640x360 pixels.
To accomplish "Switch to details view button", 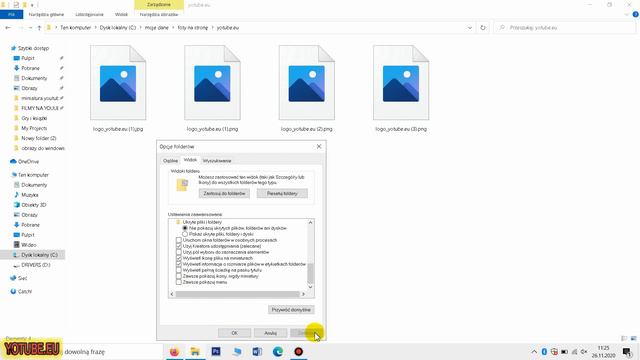I will (x=624, y=338).
